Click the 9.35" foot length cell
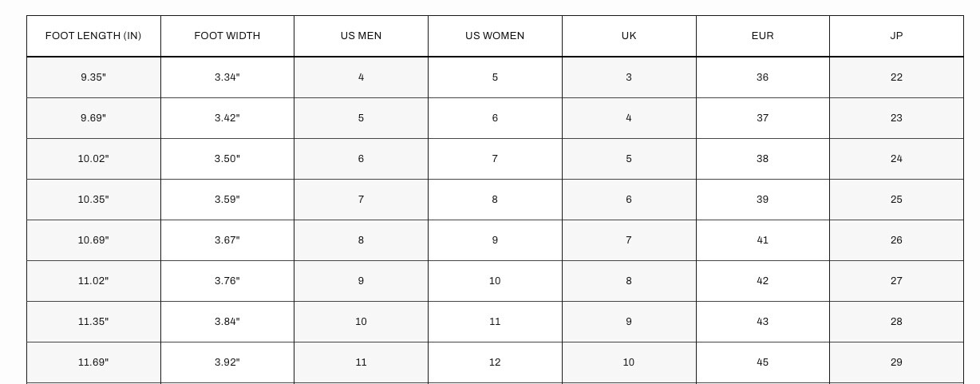Image resolution: width=980 pixels, height=384 pixels. [x=93, y=77]
